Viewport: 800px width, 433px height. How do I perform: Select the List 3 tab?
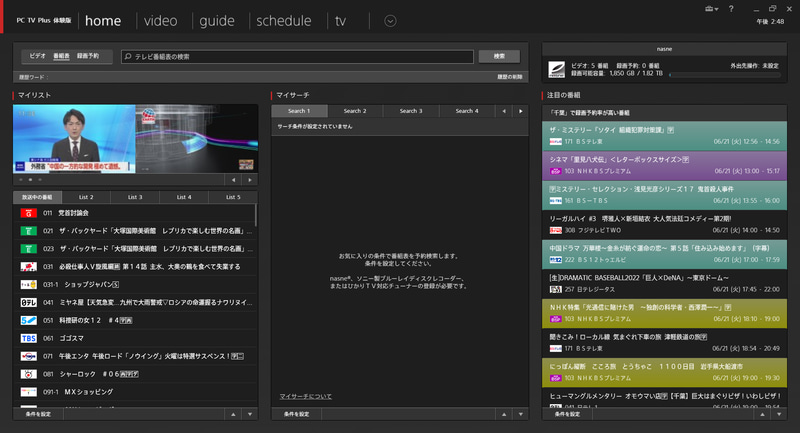pos(135,197)
